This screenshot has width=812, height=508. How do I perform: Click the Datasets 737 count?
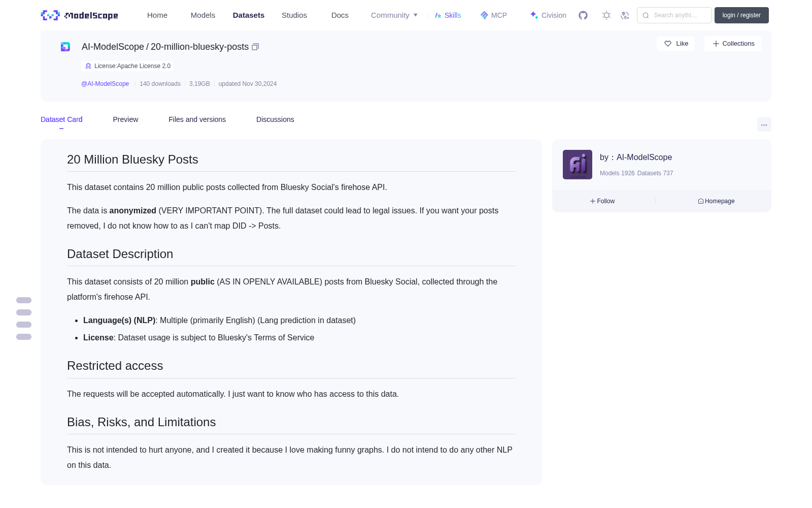click(x=655, y=173)
